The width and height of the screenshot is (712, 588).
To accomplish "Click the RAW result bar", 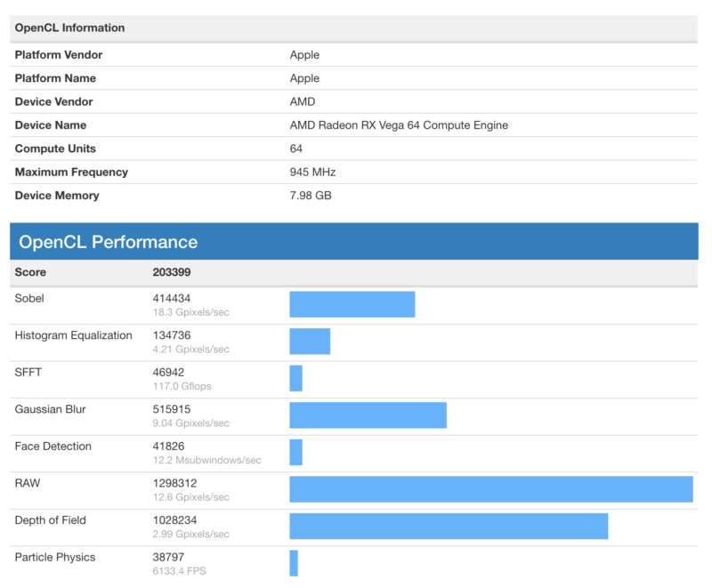I will 491,489.
